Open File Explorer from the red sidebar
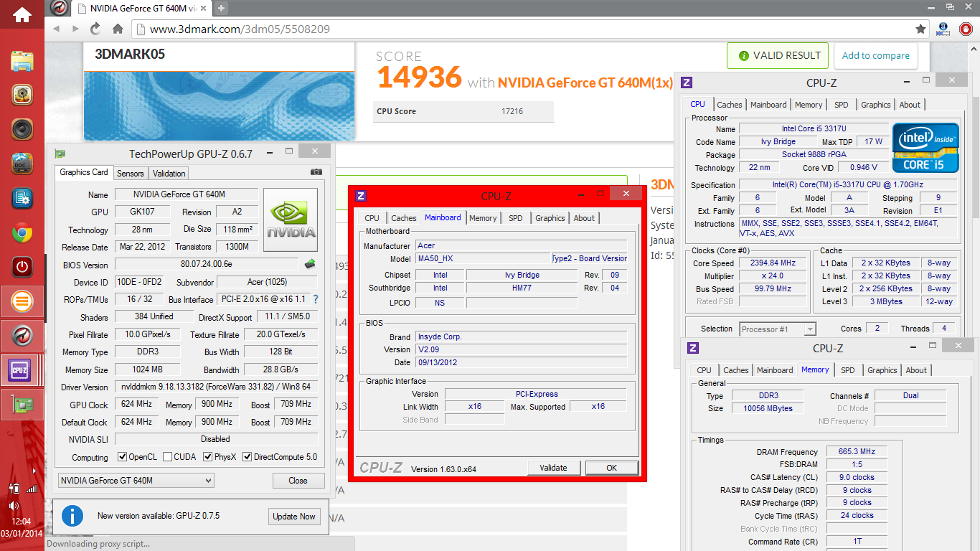 (22, 60)
